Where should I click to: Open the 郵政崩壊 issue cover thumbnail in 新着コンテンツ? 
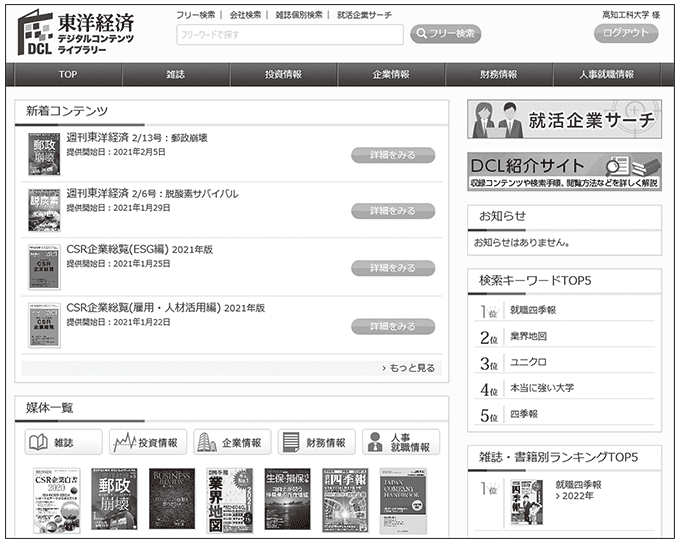pos(44,154)
